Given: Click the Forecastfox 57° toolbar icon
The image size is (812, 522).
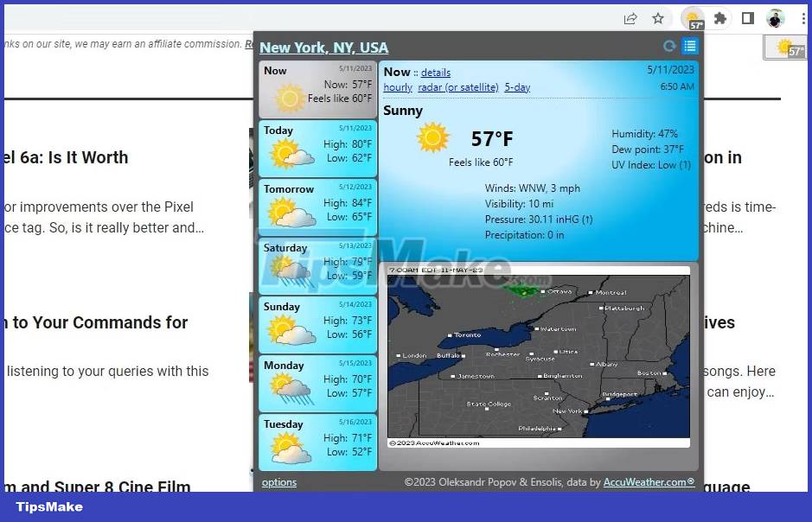Looking at the screenshot, I should click(692, 17).
